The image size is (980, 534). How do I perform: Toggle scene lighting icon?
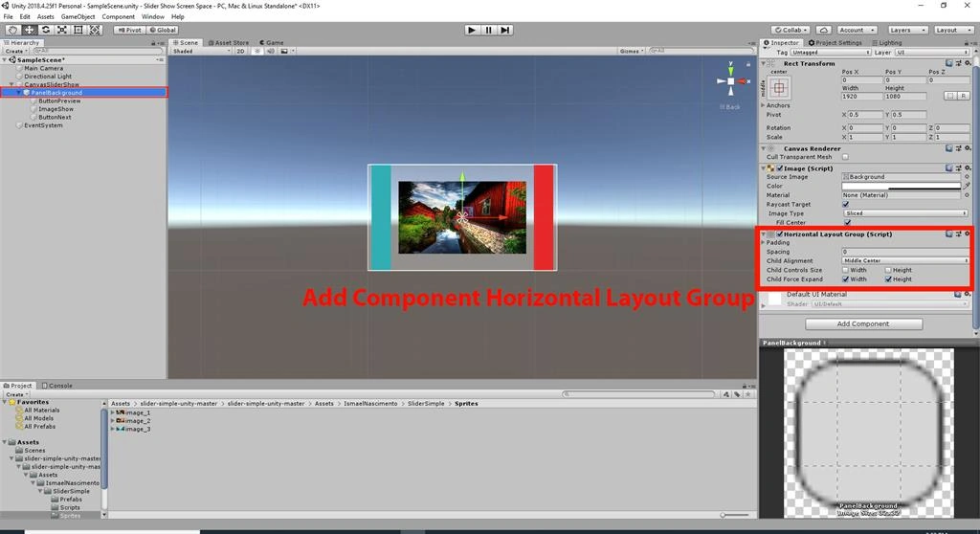coord(257,52)
